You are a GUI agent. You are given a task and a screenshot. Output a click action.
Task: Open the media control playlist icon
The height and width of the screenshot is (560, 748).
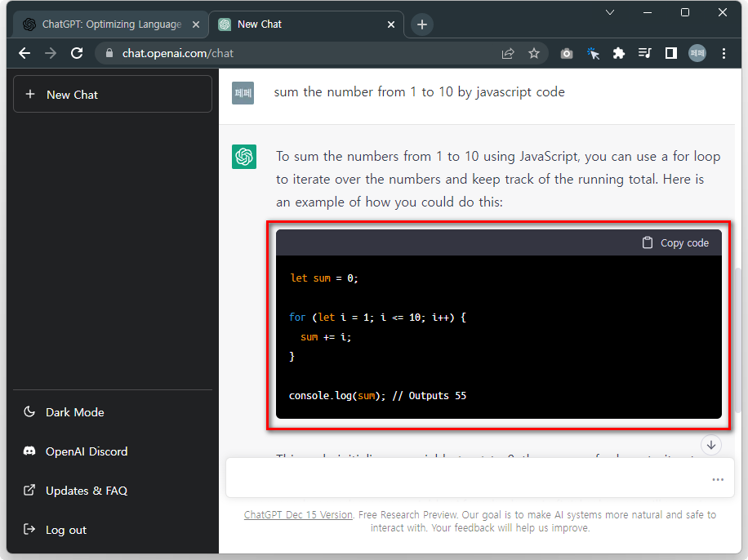point(645,53)
